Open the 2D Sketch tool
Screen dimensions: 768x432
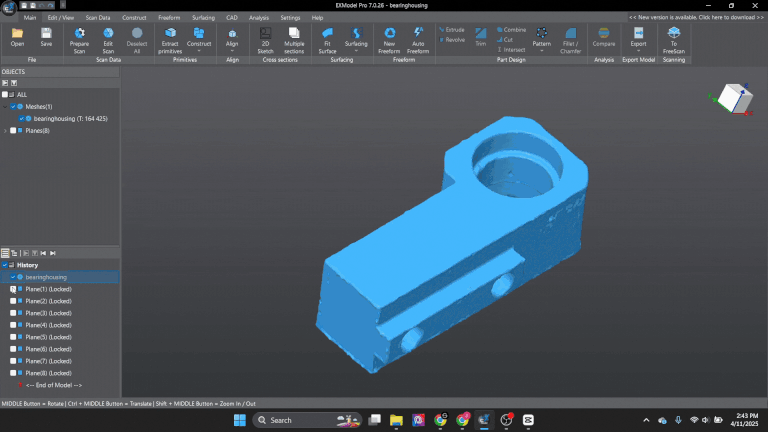tap(265, 38)
